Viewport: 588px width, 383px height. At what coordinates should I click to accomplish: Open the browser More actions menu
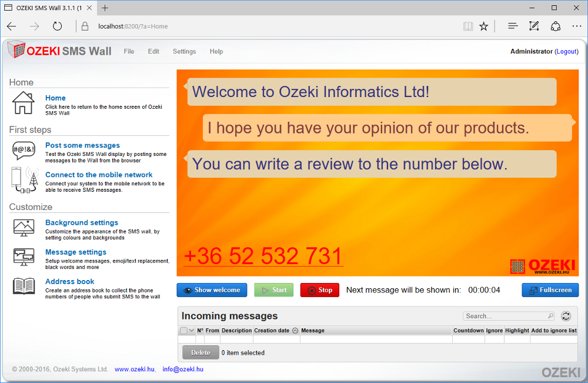click(577, 26)
